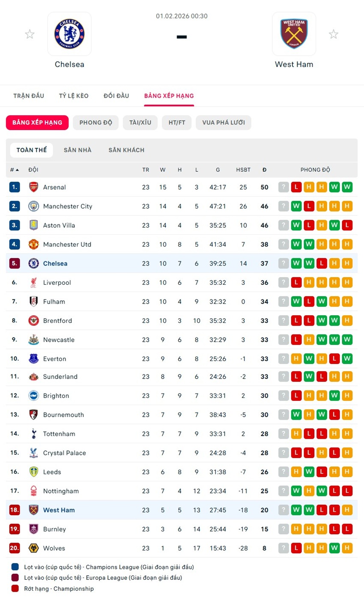
Task: Open the ĐỐI ĐẦU tab
Action: pyautogui.click(x=116, y=96)
